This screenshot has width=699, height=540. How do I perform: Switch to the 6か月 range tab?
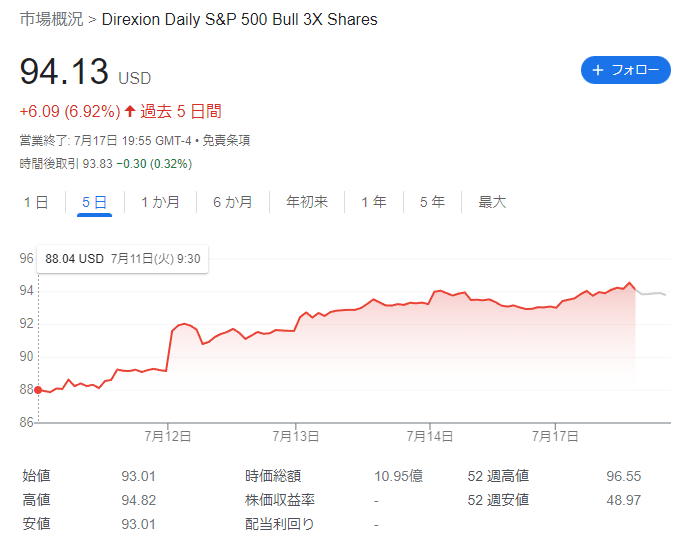coord(233,202)
